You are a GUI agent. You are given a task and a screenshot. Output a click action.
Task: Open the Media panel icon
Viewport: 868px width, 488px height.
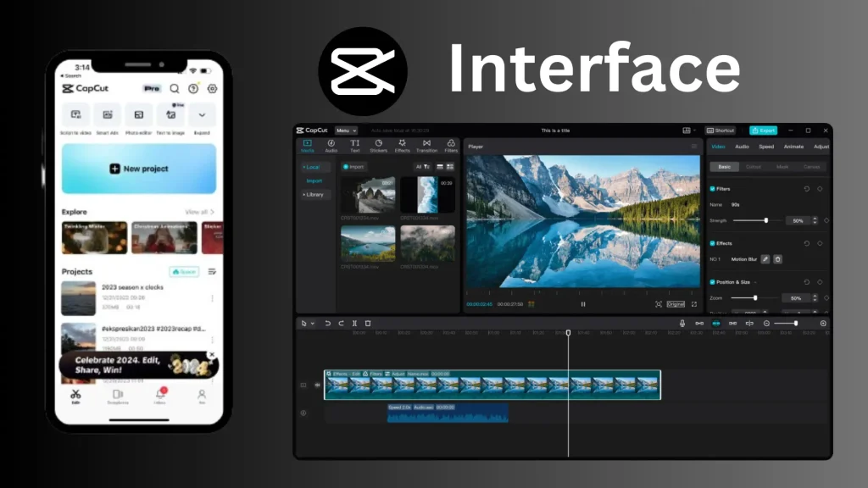(x=307, y=146)
